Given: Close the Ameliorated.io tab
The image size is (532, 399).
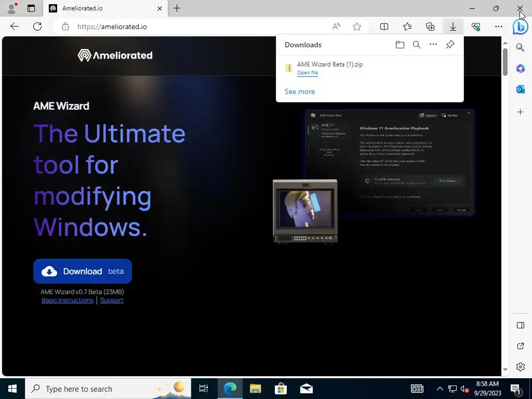Looking at the screenshot, I should point(159,8).
